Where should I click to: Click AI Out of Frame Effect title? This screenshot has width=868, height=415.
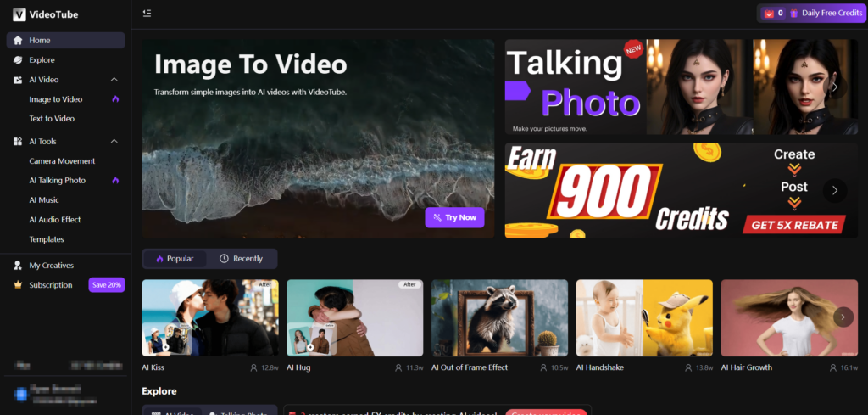470,367
